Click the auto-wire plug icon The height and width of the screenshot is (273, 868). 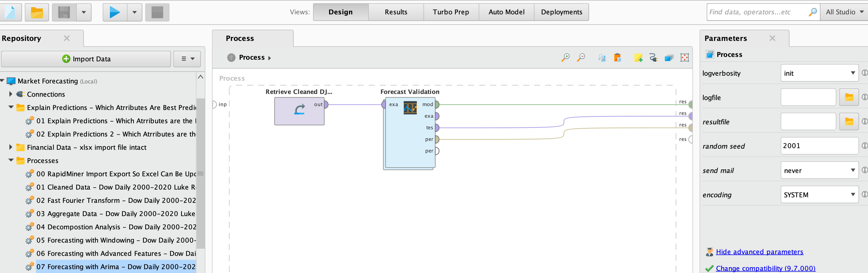coord(654,58)
